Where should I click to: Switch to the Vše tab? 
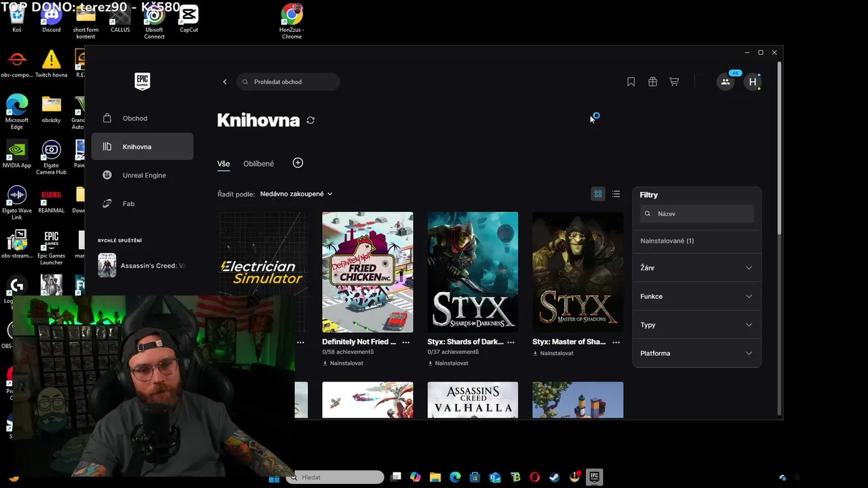[x=223, y=163]
